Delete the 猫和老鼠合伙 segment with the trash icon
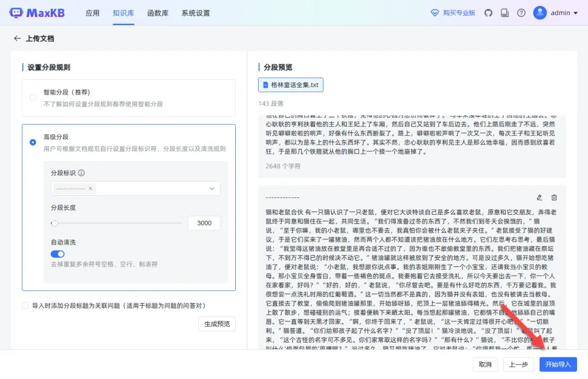Screen dimensions: 588x379 pyautogui.click(x=554, y=197)
